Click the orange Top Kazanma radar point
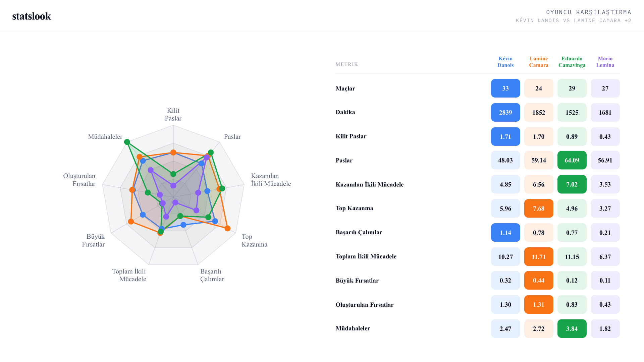The image size is (644, 362). (x=227, y=228)
